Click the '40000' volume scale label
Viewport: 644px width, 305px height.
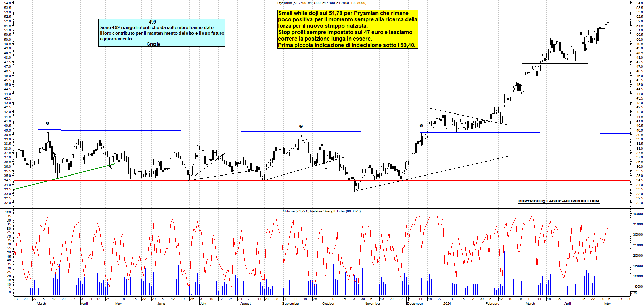[x=638, y=214]
